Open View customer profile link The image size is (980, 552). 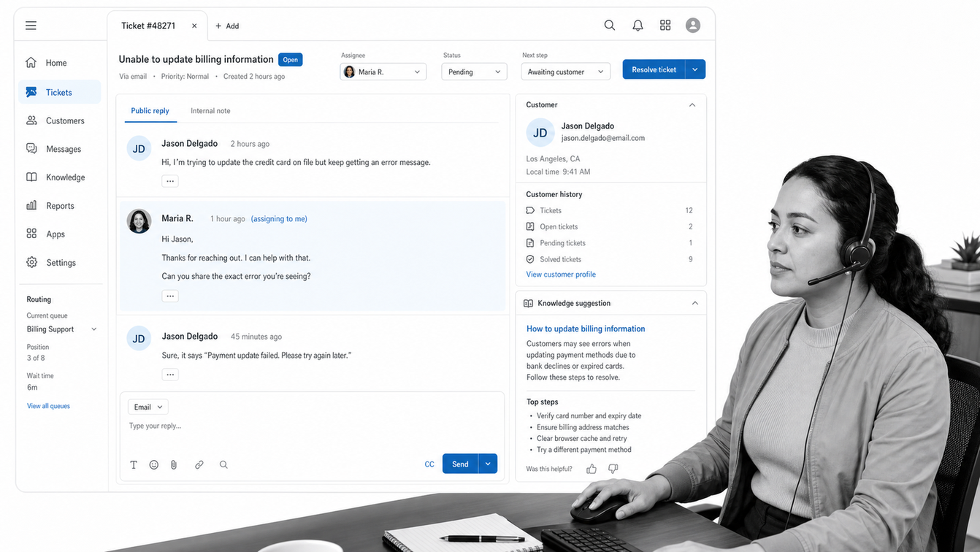(561, 275)
